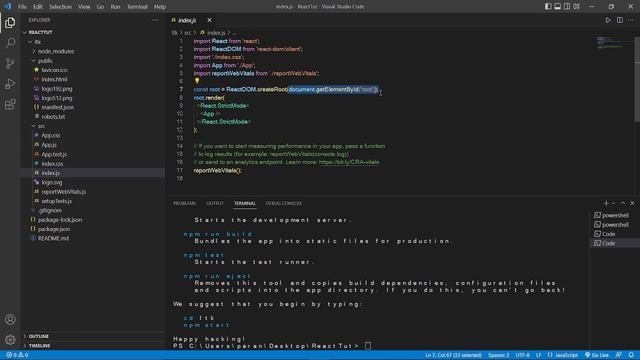Switch to the PROBLEMS panel tab
Viewport: 640px width, 360px height.
tap(184, 203)
